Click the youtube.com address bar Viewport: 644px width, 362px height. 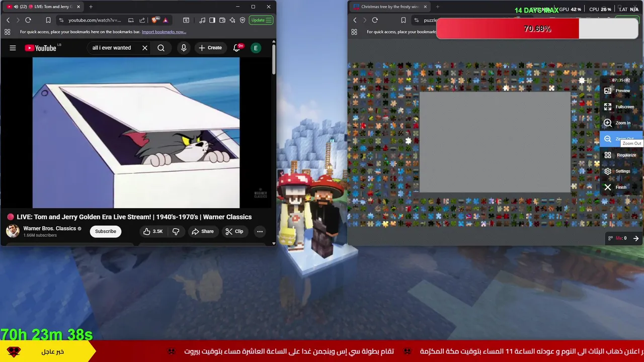[x=95, y=20]
